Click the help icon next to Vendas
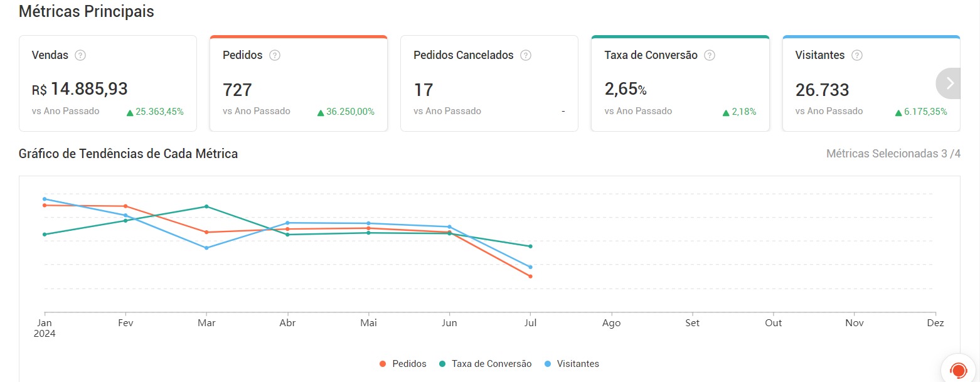980x382 pixels. pyautogui.click(x=80, y=55)
